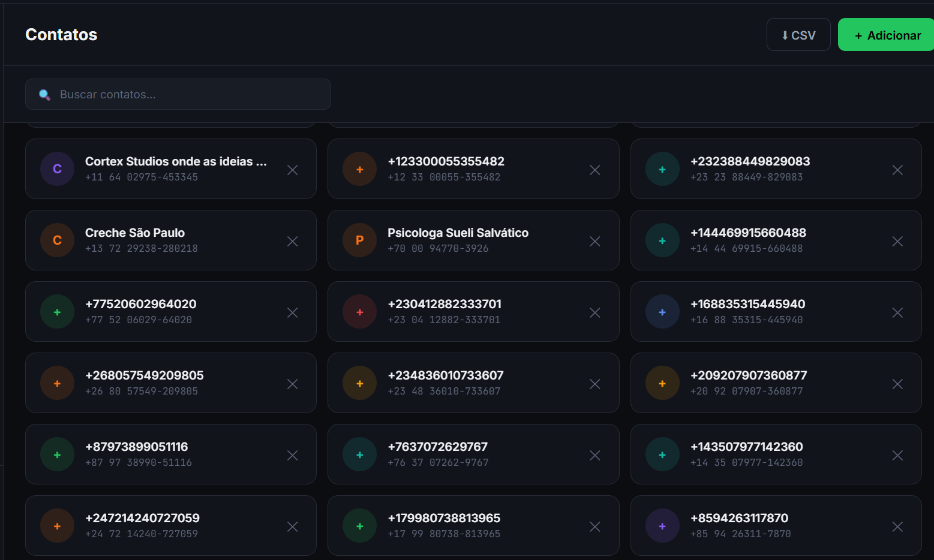The width and height of the screenshot is (934, 560).
Task: Remove contact +168835315445940
Action: click(x=897, y=312)
